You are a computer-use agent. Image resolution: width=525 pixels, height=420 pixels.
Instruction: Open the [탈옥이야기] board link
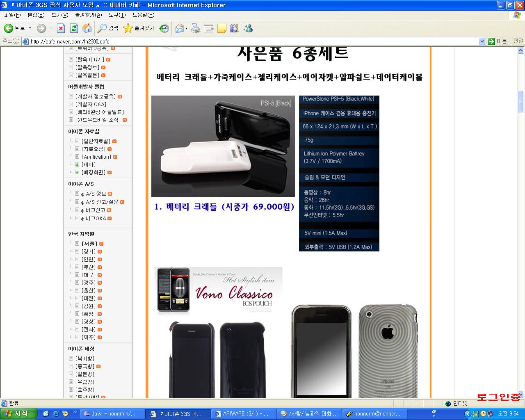90,59
